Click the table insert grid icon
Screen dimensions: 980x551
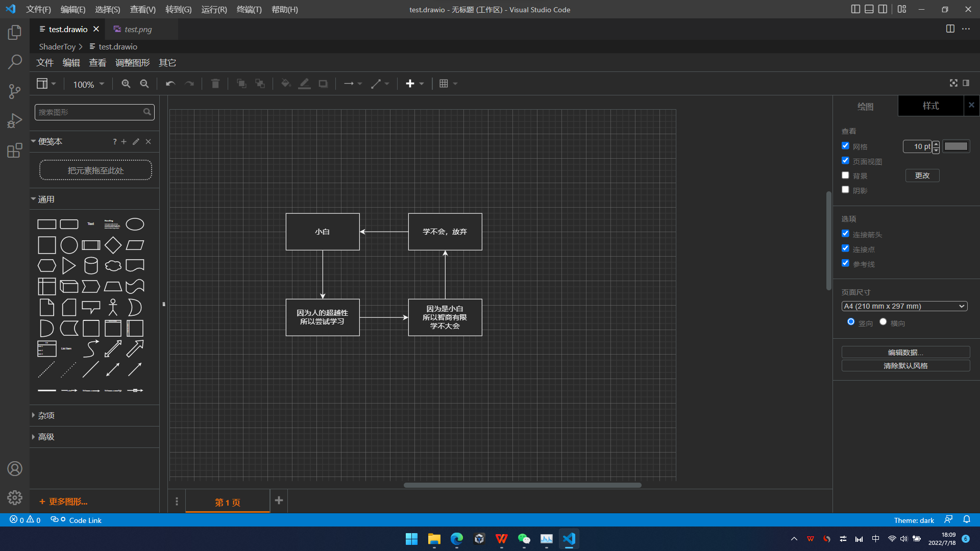pyautogui.click(x=444, y=84)
